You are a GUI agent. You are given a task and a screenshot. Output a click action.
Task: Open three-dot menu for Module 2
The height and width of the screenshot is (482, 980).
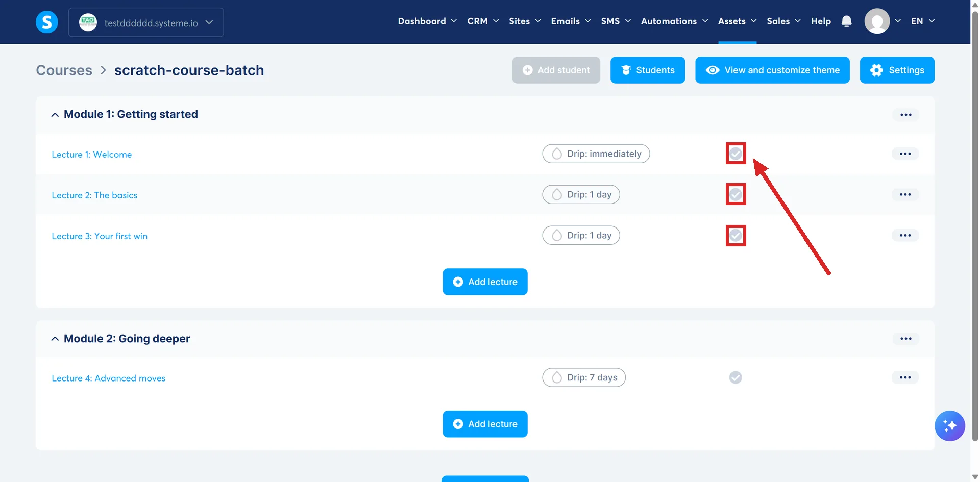905,339
